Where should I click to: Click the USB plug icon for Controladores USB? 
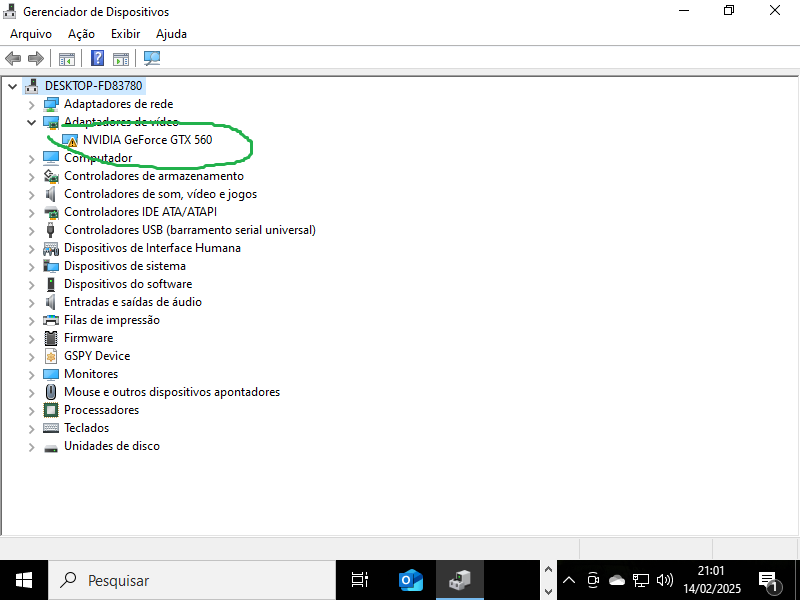coord(51,230)
